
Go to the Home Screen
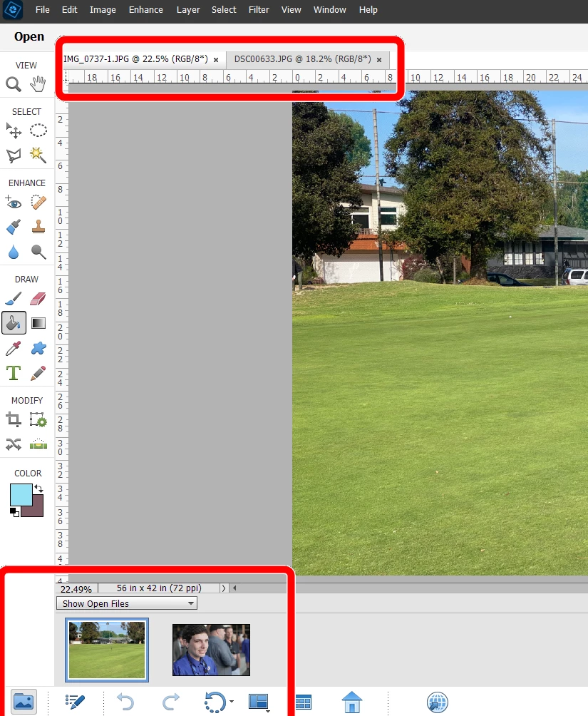pyautogui.click(x=351, y=702)
